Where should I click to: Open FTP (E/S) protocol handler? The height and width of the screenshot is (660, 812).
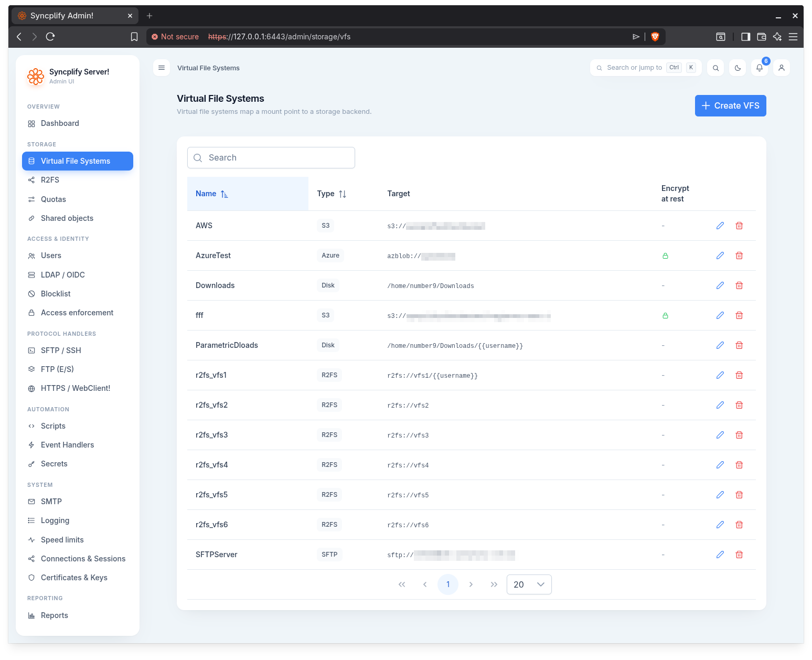(x=78, y=369)
